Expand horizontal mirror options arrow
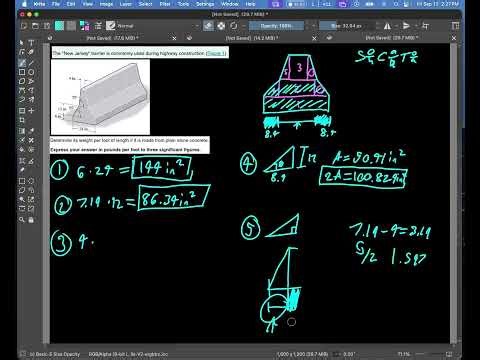The height and width of the screenshot is (360, 480). click(x=396, y=26)
